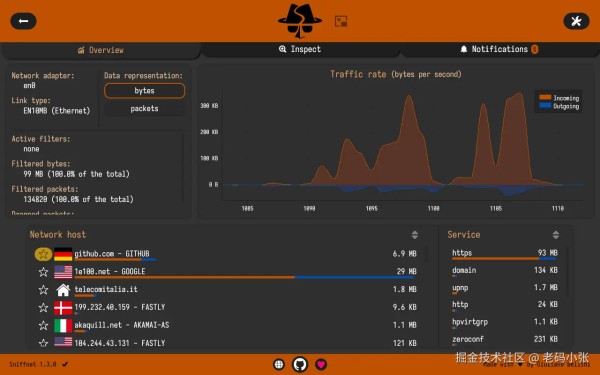Open settings with the wrench icon

click(576, 21)
